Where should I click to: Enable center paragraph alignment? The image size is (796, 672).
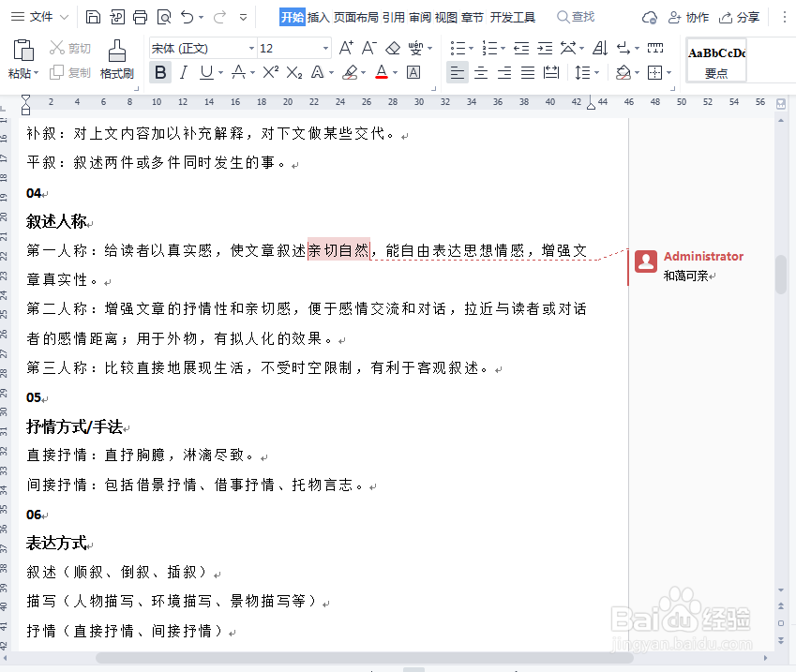pyautogui.click(x=480, y=71)
